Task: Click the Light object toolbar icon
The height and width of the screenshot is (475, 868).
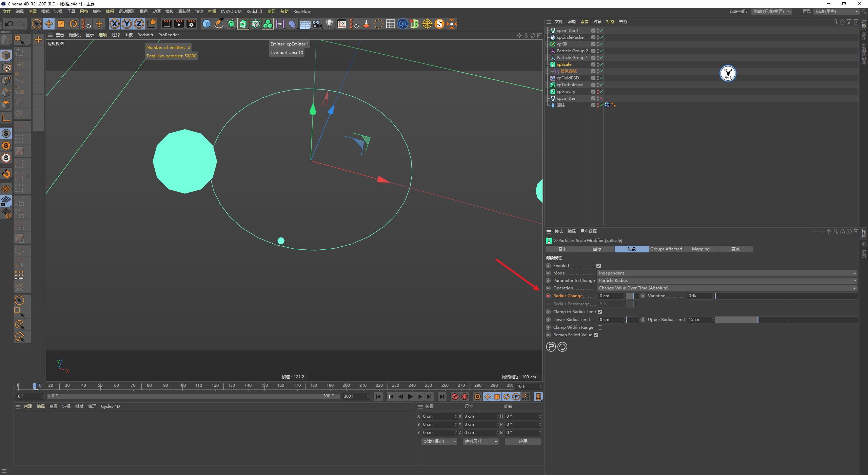Action: click(x=330, y=24)
